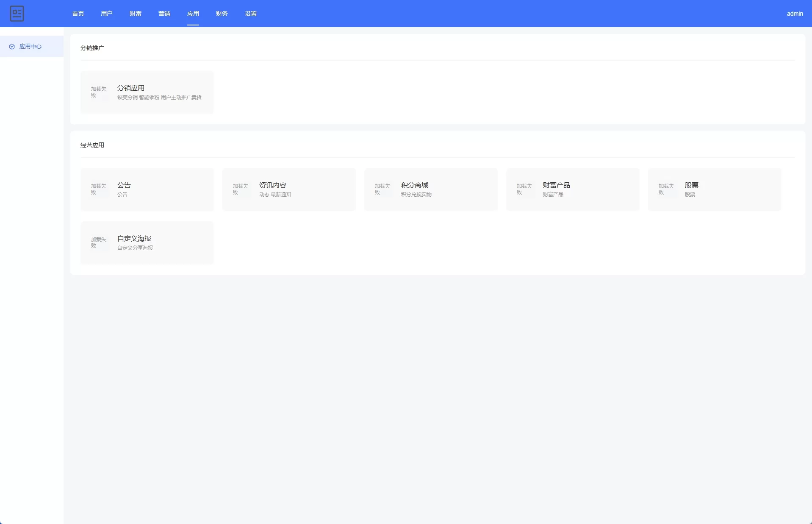The height and width of the screenshot is (524, 812).
Task: Click the description 积分兑换实物
Action: [x=416, y=194]
